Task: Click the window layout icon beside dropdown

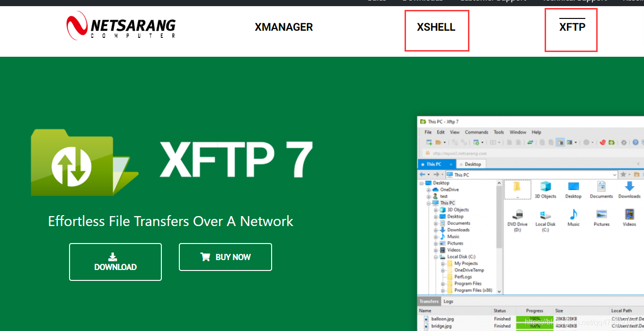Action: coord(570,142)
